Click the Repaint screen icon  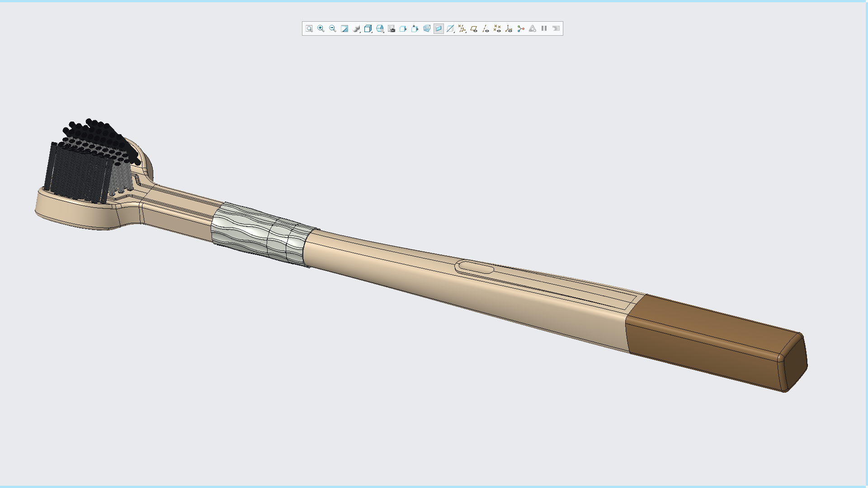tap(344, 28)
